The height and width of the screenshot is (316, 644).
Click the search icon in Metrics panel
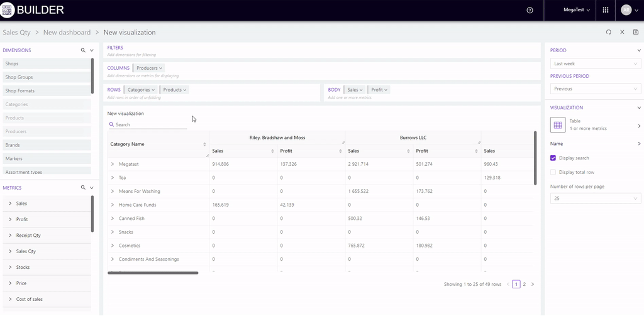pyautogui.click(x=82, y=188)
